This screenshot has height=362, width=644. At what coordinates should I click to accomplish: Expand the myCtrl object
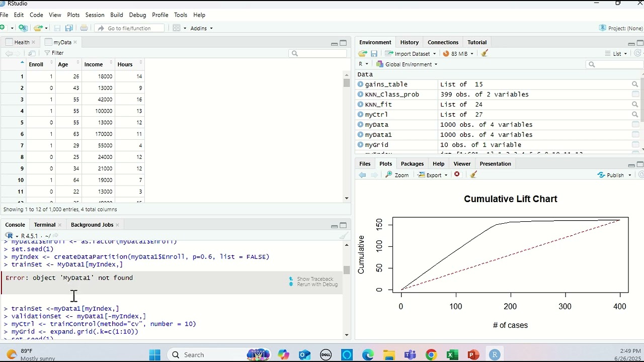pyautogui.click(x=360, y=115)
